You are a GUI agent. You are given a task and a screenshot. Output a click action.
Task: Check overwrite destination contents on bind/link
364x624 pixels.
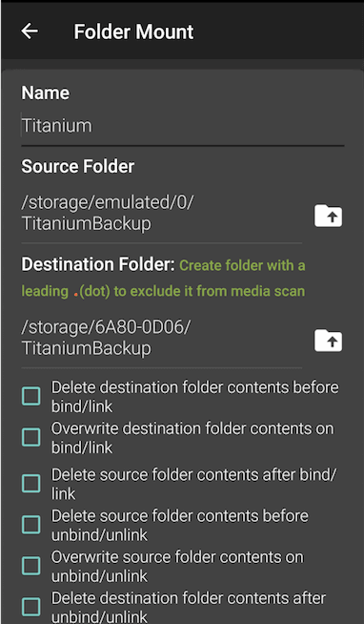[x=31, y=437]
